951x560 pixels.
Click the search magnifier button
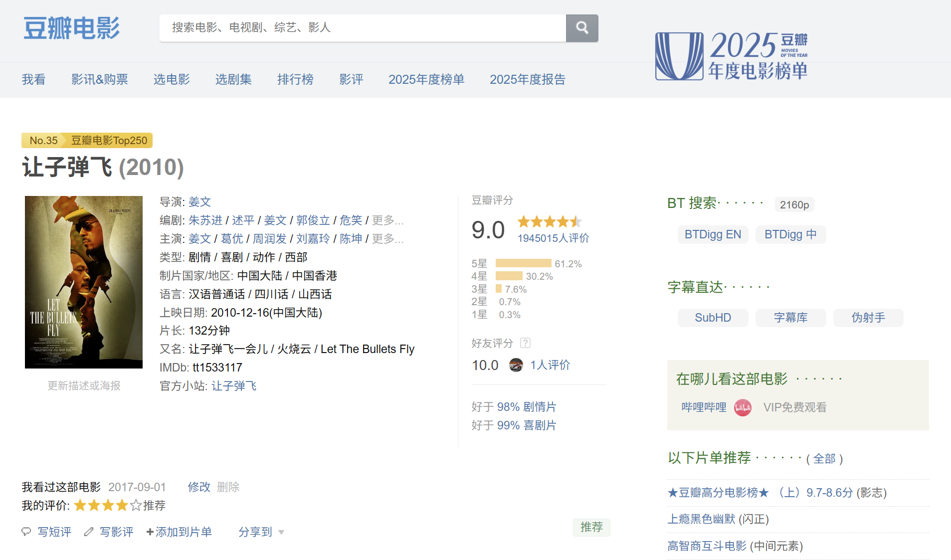[582, 28]
